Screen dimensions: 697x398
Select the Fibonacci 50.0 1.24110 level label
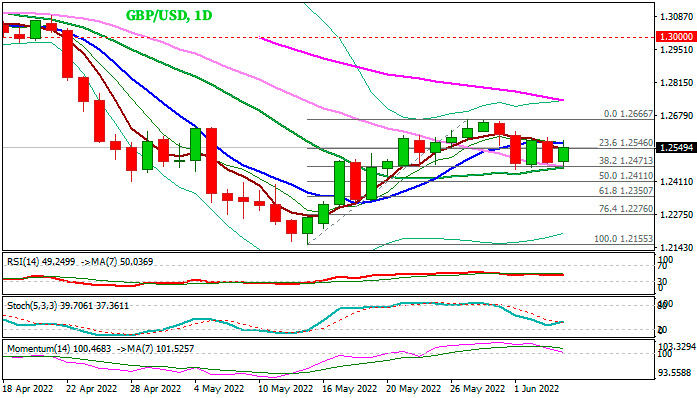626,176
